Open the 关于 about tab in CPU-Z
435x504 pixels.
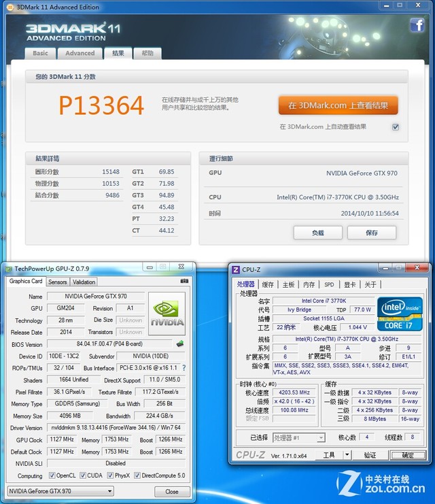coord(370,284)
